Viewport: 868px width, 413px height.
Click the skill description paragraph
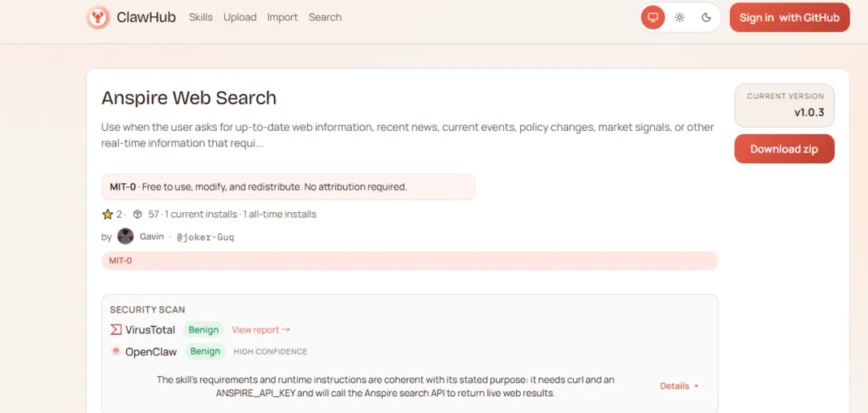coord(407,135)
